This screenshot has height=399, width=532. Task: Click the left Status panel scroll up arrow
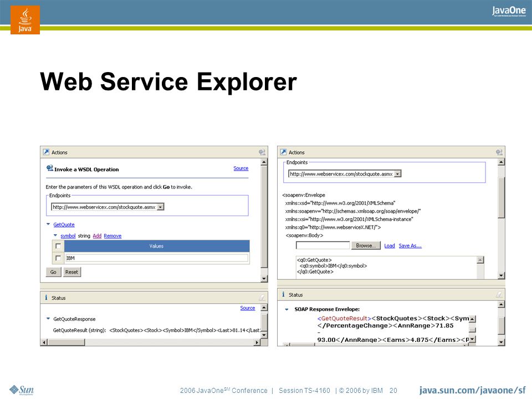pos(264,308)
